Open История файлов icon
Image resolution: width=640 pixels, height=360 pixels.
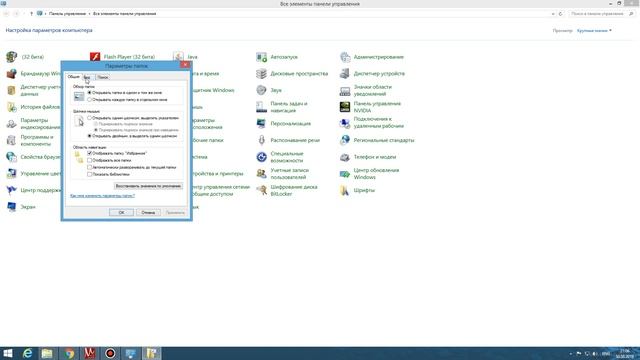coord(11,107)
